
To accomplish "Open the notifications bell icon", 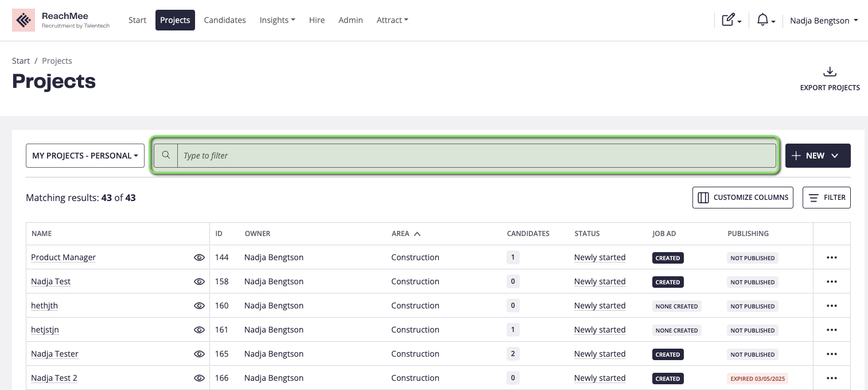I will click(762, 20).
